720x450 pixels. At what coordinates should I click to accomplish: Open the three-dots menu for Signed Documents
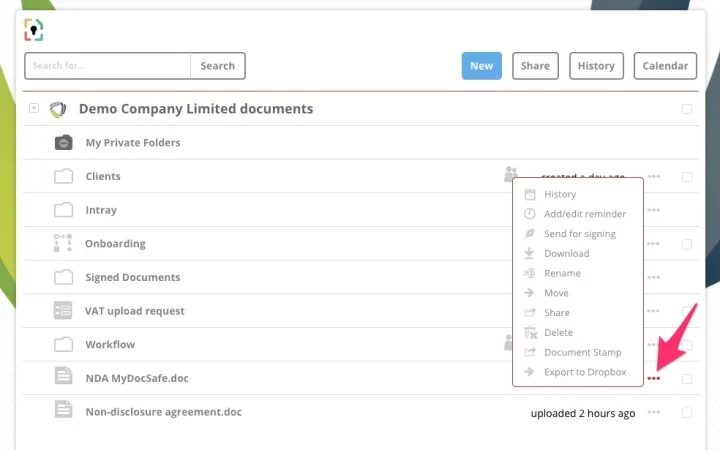pyautogui.click(x=654, y=277)
